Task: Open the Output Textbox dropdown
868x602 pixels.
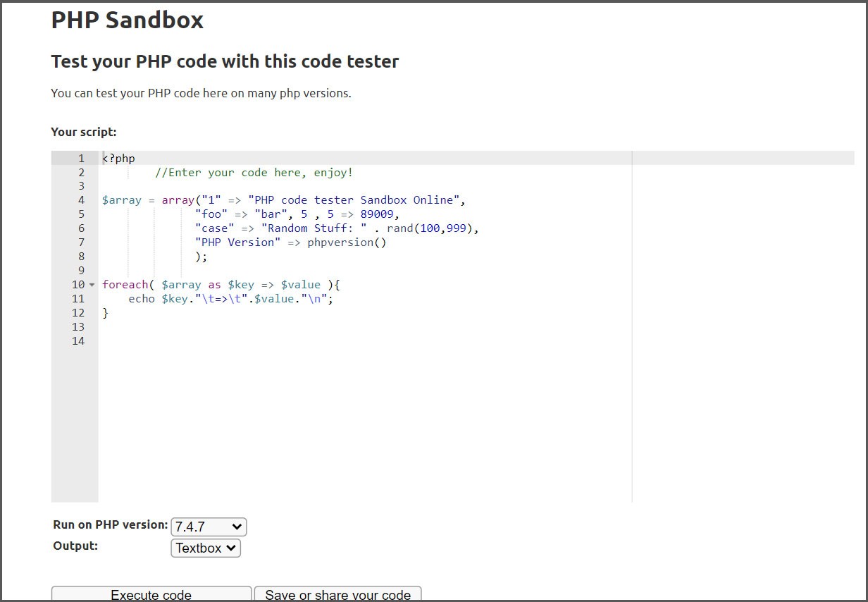Action: (x=206, y=548)
